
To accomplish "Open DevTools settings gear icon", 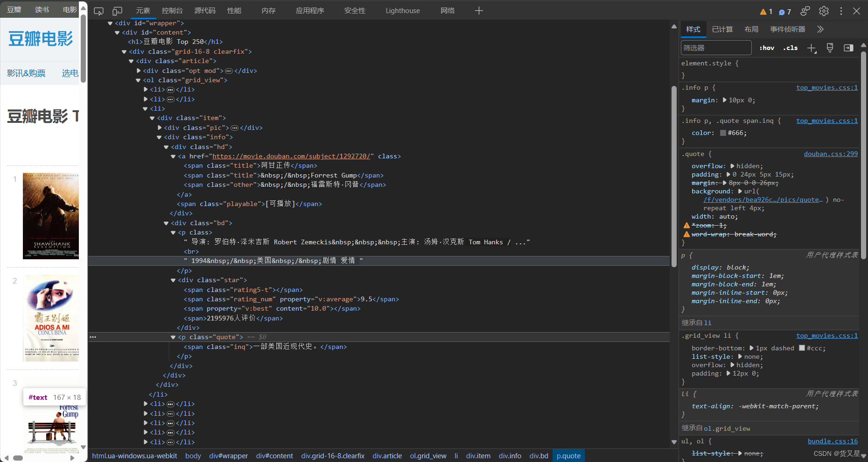I will pos(824,11).
